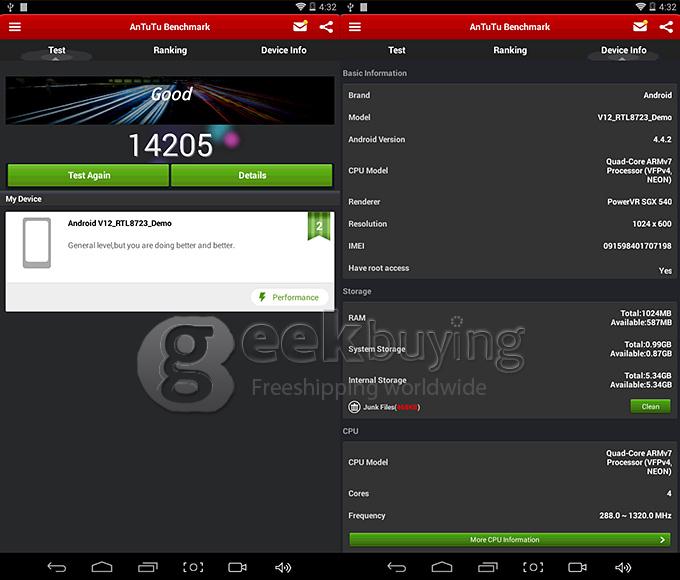Tap the Brand value Android
680x580 pixels.
(657, 95)
